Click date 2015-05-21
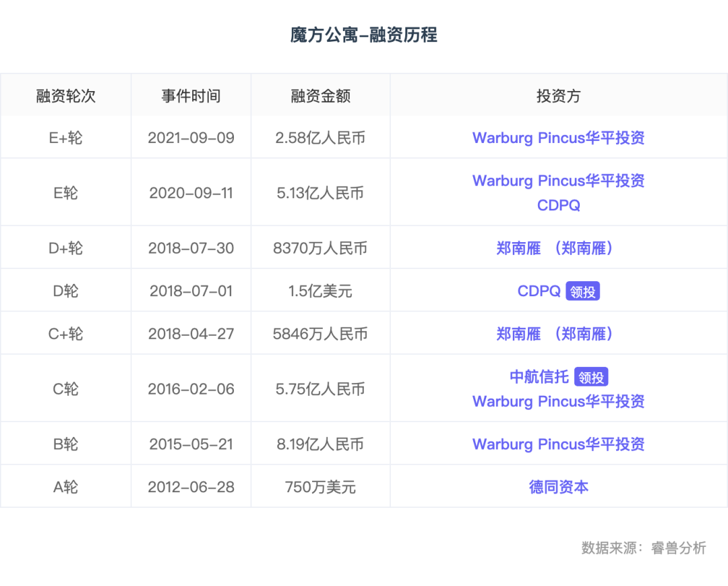This screenshot has height=586, width=728. [x=191, y=444]
